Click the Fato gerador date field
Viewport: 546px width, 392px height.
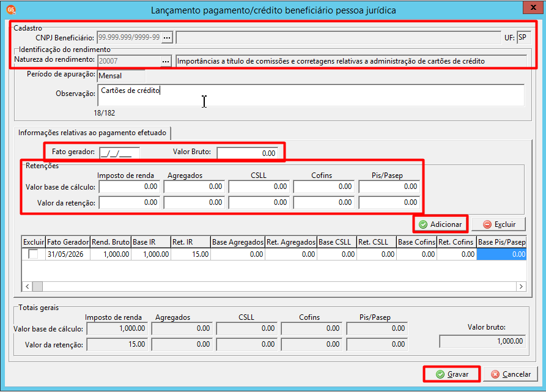(x=119, y=153)
